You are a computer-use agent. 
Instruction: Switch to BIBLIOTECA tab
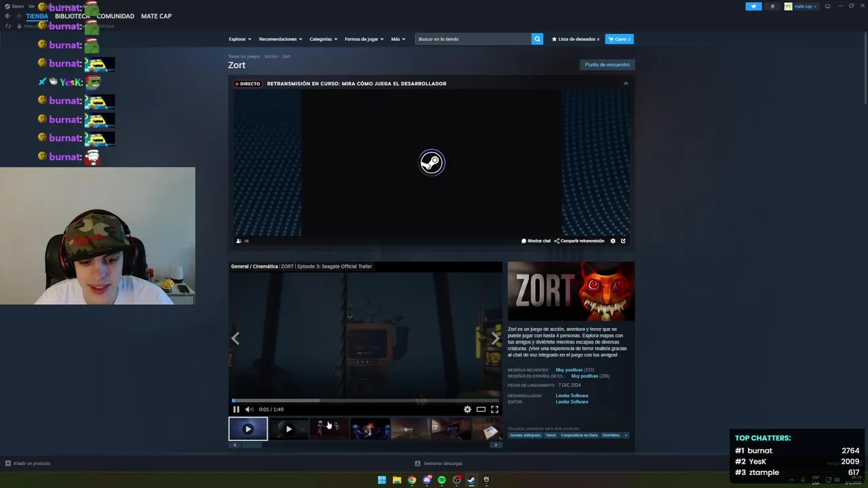point(73,16)
